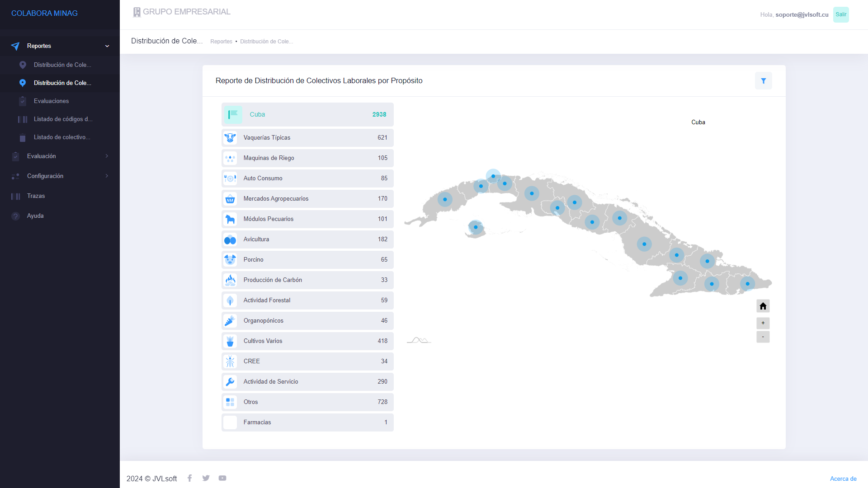Open the Twitter icon in footer

206,478
